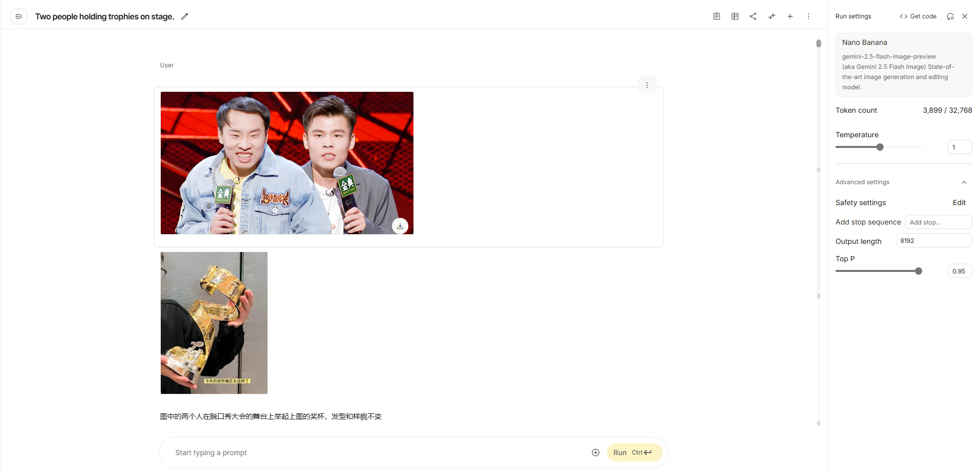This screenshot has height=474, width=980.
Task: Open the compare mode icon
Action: [735, 16]
